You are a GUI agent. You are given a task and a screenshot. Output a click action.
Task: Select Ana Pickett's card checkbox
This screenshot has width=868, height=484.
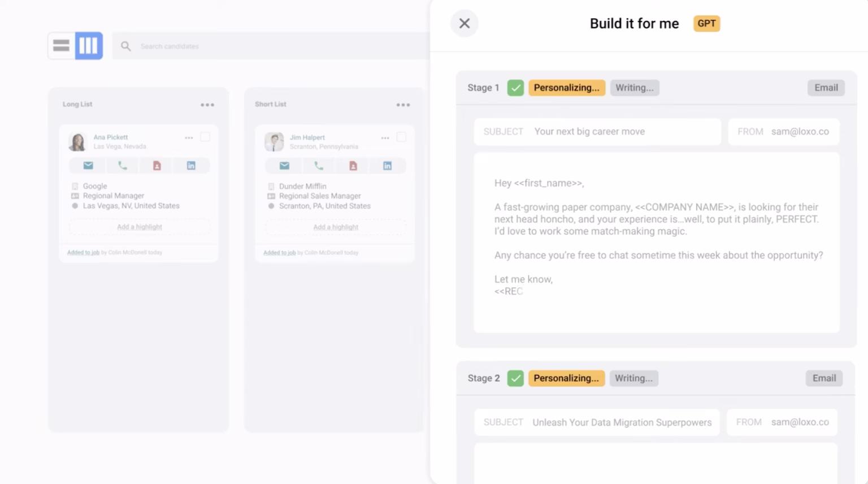[x=205, y=137]
